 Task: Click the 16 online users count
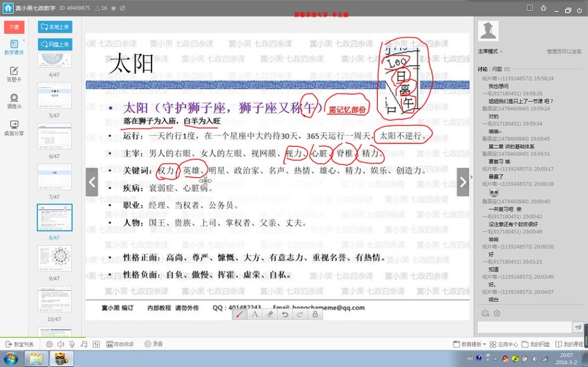101,8
